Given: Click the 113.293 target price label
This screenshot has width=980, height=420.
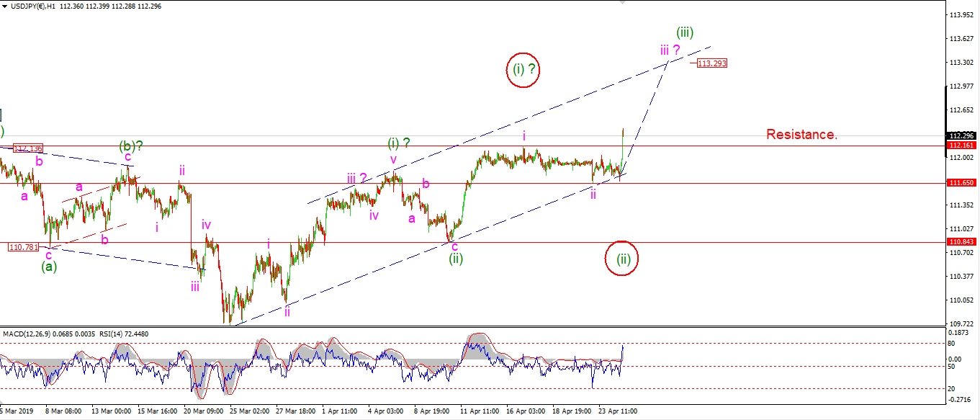Looking at the screenshot, I should tap(711, 63).
